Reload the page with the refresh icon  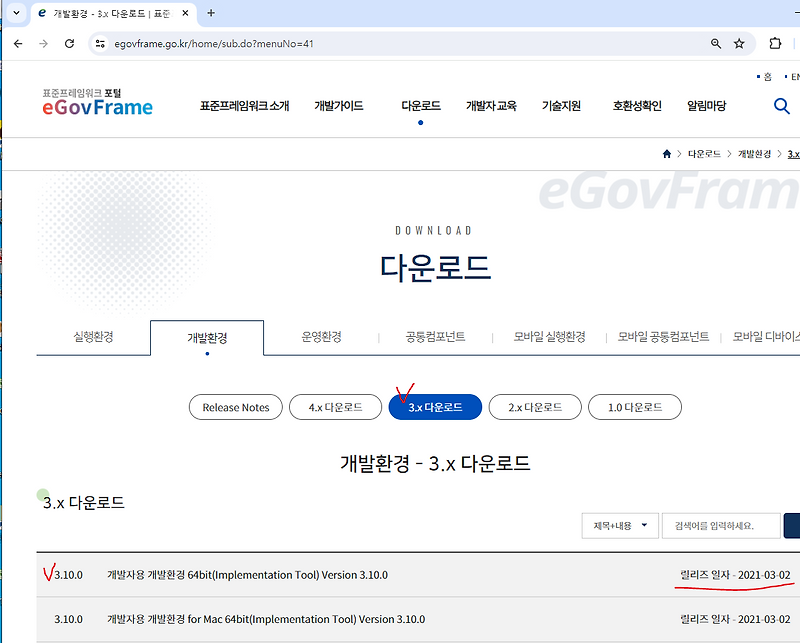68,44
